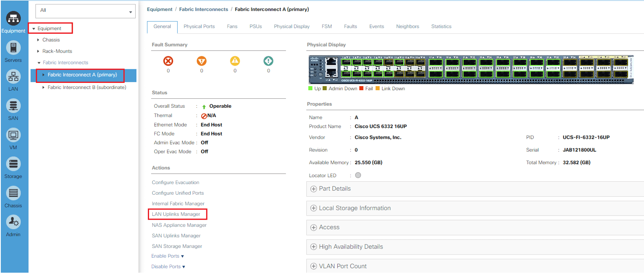The height and width of the screenshot is (280, 644).
Task: Open the SAN sidebar icon
Action: [13, 106]
